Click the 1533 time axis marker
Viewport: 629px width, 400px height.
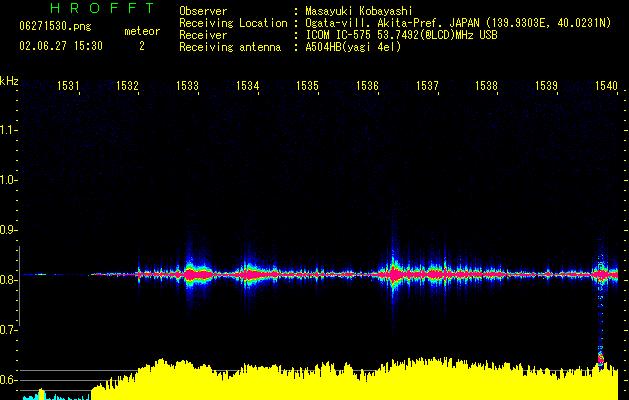pos(187,85)
